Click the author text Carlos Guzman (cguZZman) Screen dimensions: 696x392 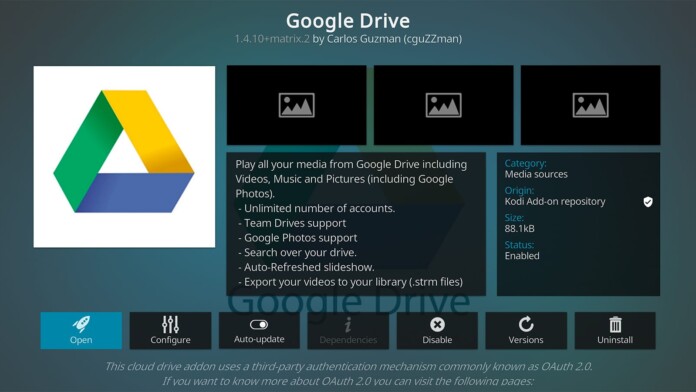point(395,39)
